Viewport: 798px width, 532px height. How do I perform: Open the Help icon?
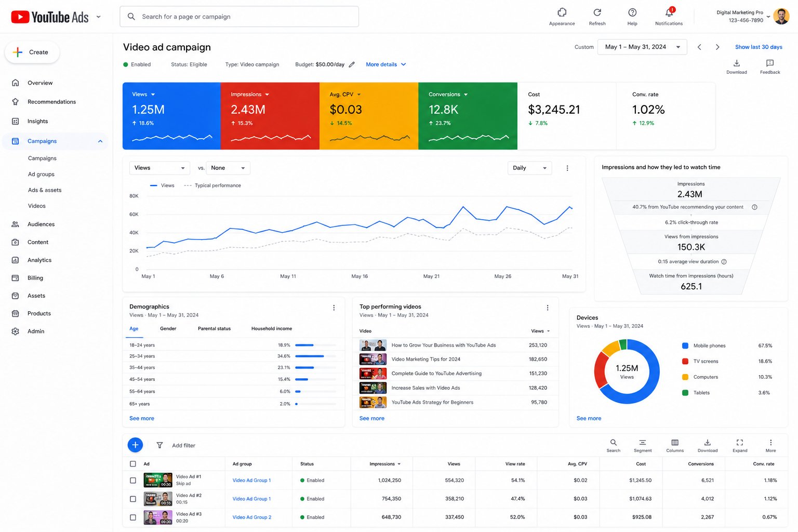coord(632,12)
